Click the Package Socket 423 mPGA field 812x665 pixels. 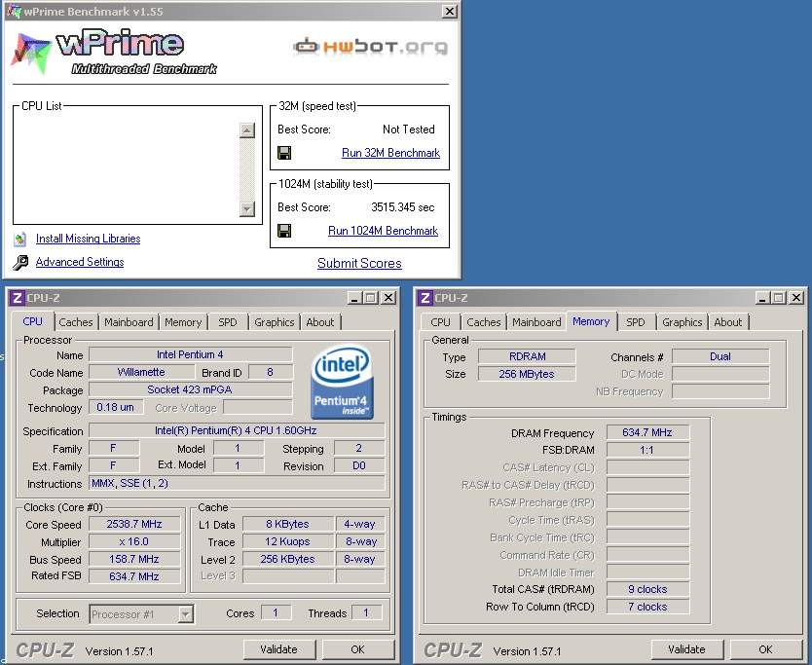(x=191, y=389)
